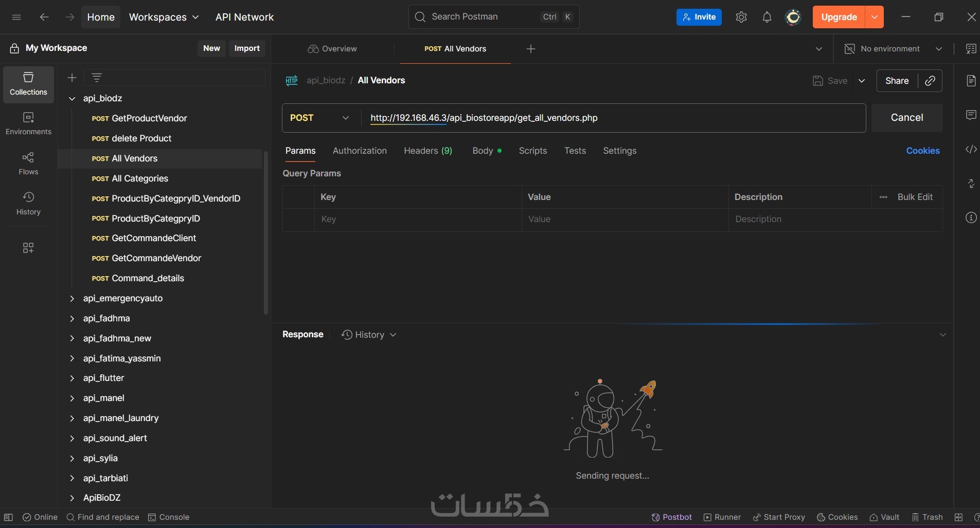The height and width of the screenshot is (528, 980).
Task: Open the response History dropdown
Action: tap(369, 335)
